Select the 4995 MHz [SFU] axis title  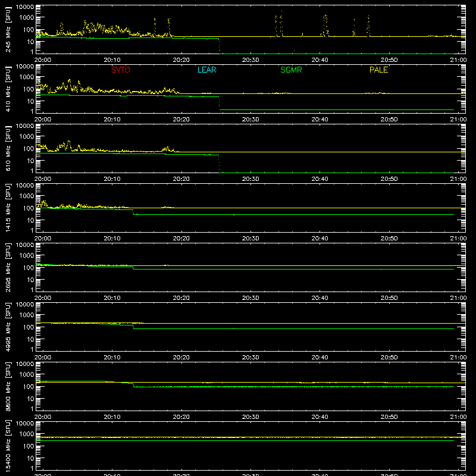[8, 327]
